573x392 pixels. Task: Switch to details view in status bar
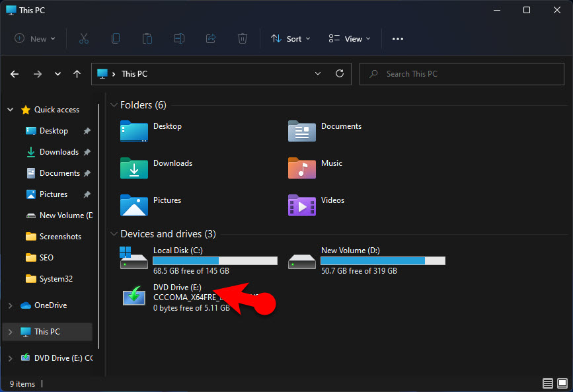(547, 383)
